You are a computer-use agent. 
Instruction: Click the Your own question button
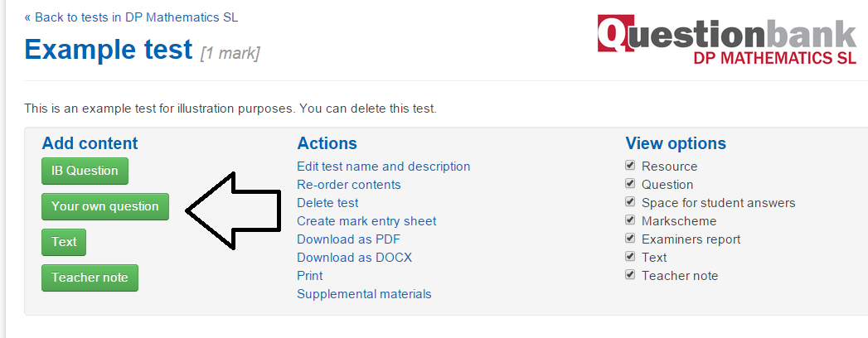pyautogui.click(x=105, y=206)
